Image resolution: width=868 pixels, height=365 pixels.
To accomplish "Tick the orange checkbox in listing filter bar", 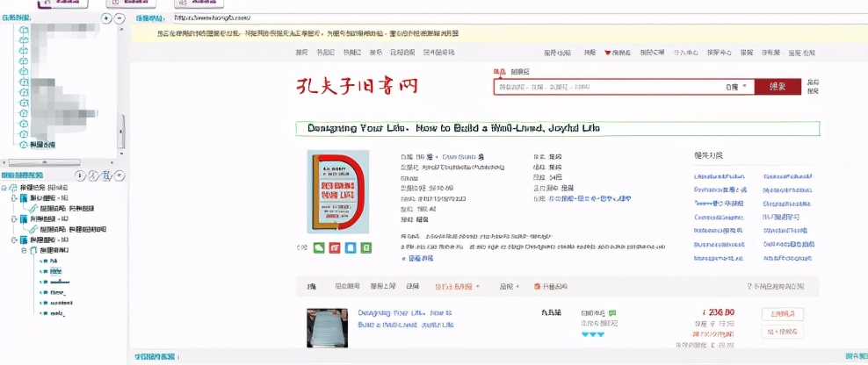I will coord(537,286).
